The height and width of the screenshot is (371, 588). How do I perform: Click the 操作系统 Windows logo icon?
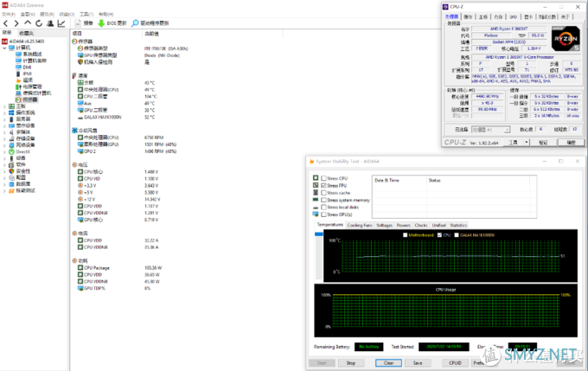[x=11, y=112]
